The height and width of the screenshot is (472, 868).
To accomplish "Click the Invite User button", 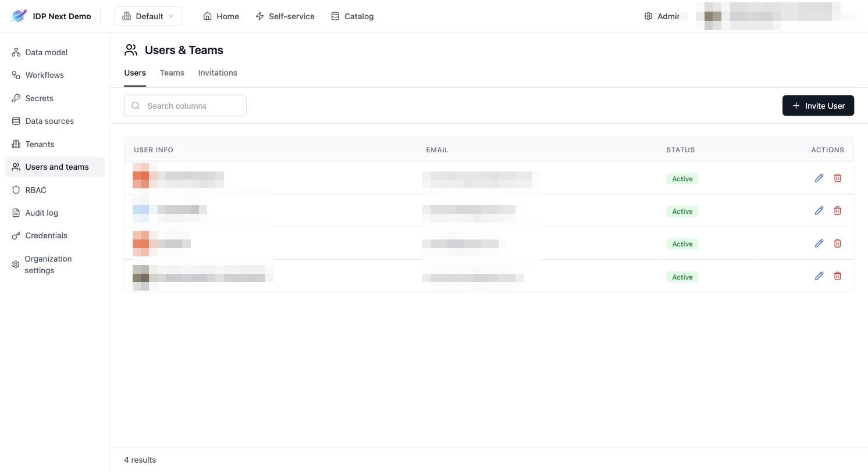I will [x=818, y=106].
